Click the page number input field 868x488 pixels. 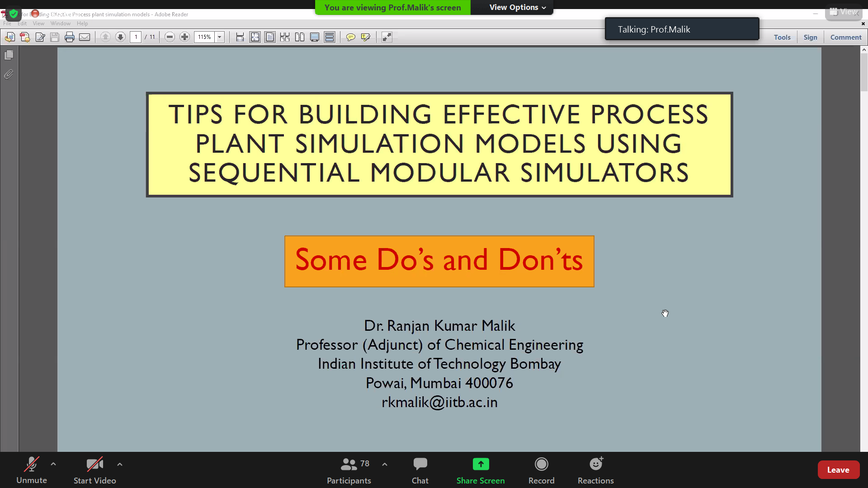136,37
